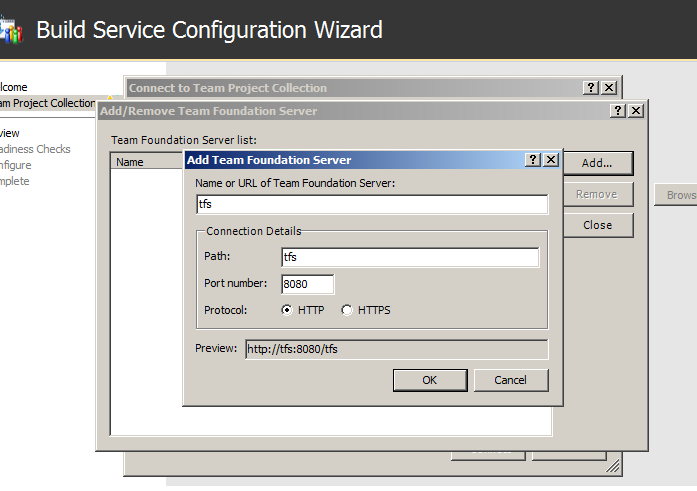Click help icon in Add/Remove Team Foundation Server window
697x491 pixels.
(x=617, y=111)
